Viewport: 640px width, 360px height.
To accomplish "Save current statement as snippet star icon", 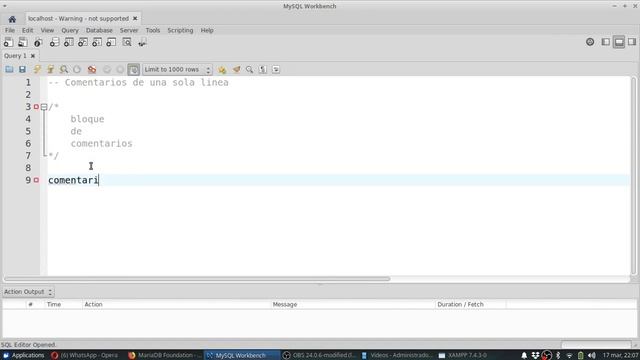I will pyautogui.click(x=222, y=69).
